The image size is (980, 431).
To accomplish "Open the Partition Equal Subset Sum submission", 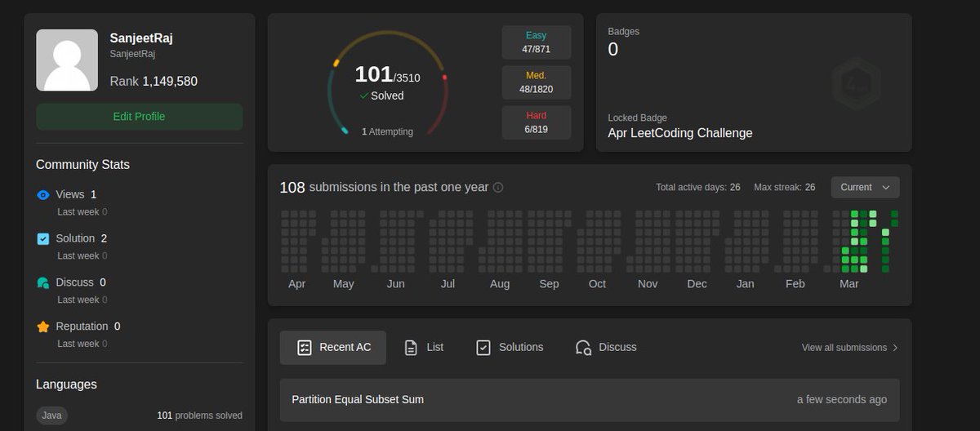I will point(590,400).
